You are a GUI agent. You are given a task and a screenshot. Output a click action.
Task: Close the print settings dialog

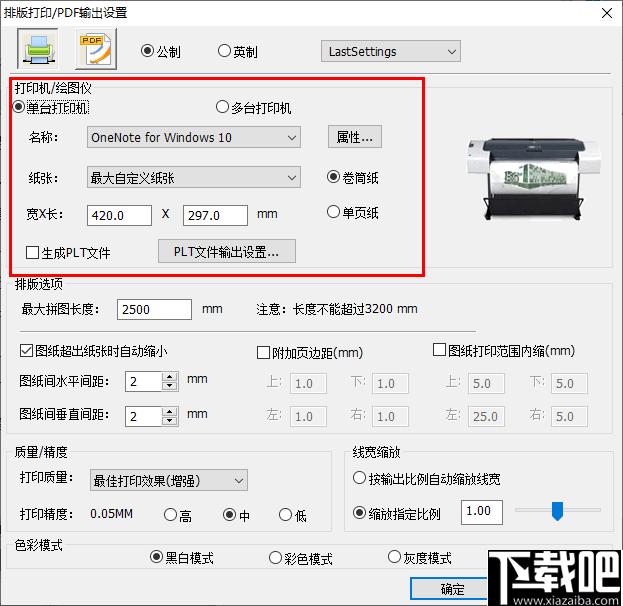pos(607,13)
